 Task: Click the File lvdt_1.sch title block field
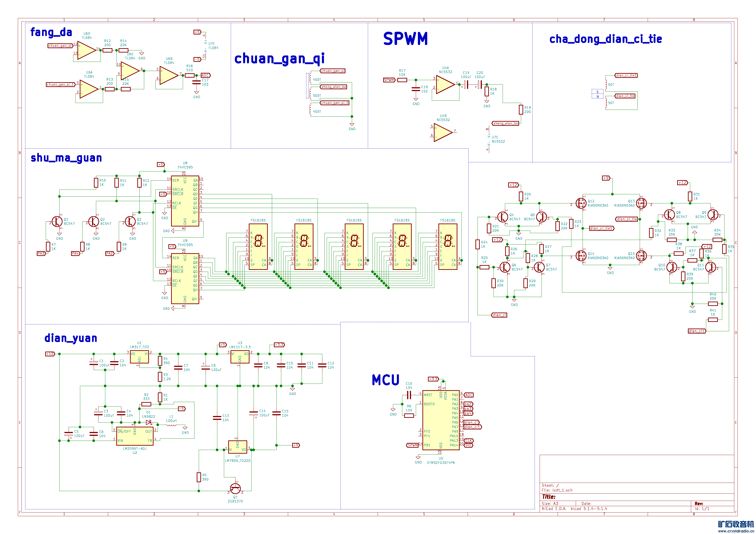[557, 490]
